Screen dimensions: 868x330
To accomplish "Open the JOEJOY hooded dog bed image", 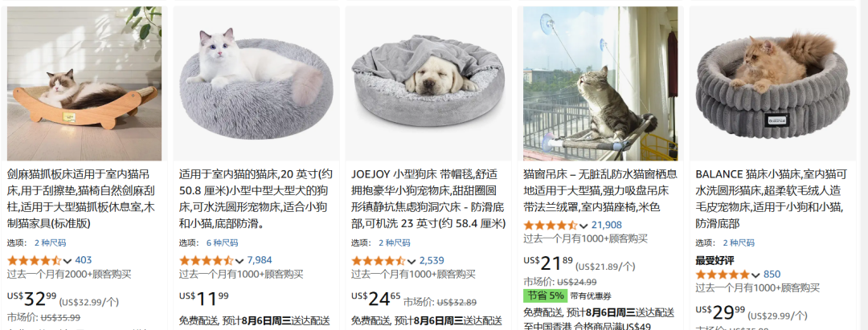I will (428, 84).
